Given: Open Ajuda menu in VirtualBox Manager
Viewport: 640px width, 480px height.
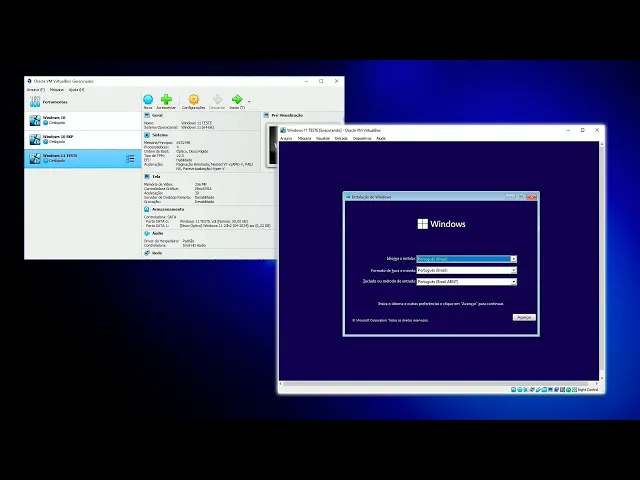Looking at the screenshot, I should coord(76,89).
